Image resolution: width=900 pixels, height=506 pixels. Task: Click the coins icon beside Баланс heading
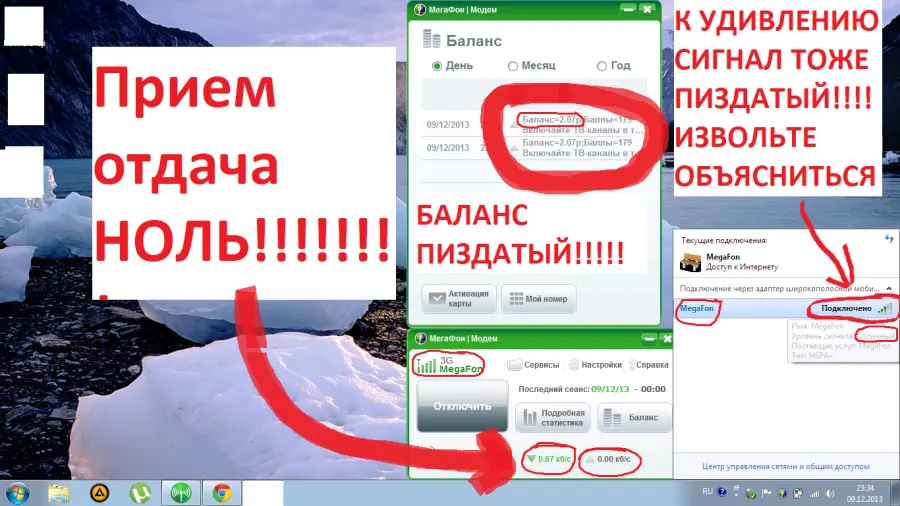click(432, 40)
